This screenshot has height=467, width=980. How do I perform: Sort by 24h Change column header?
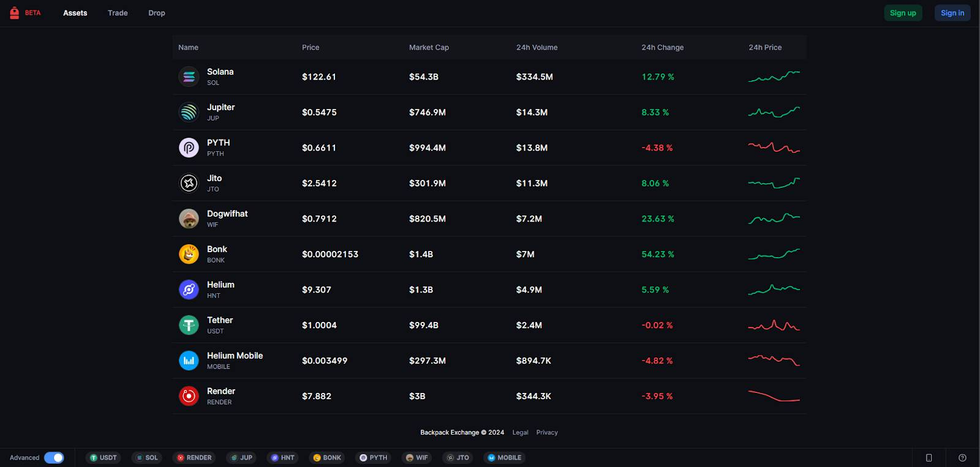(x=662, y=47)
